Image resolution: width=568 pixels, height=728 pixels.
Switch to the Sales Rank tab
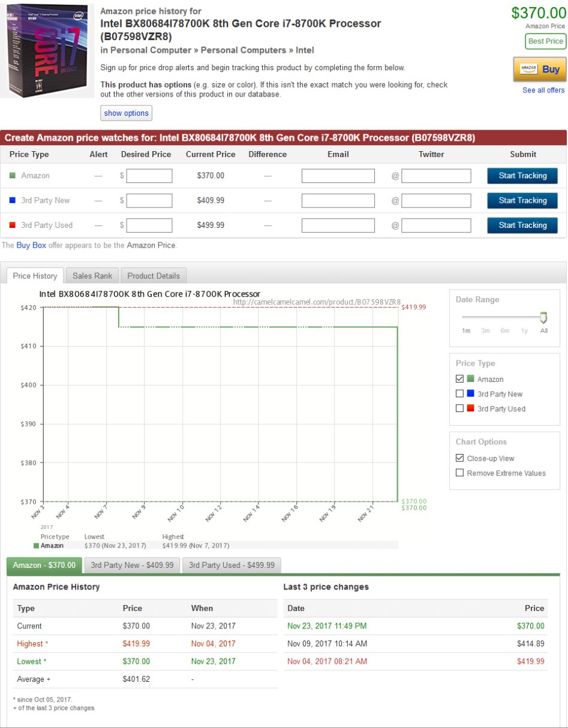pyautogui.click(x=92, y=276)
